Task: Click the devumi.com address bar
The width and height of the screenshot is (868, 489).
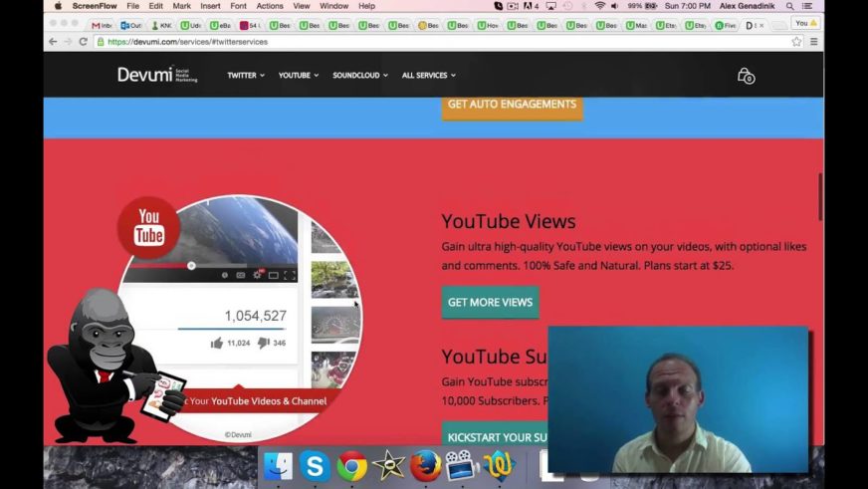Action: tap(448, 42)
